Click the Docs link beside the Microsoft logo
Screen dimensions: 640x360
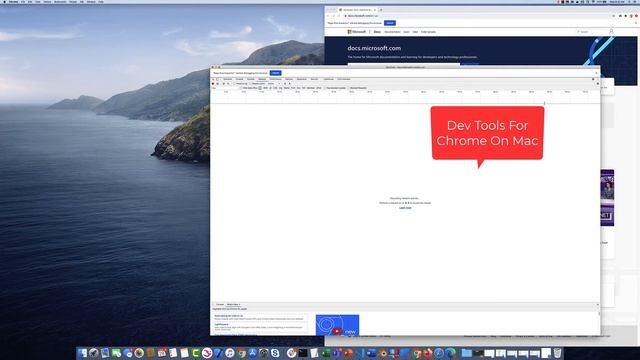[377, 31]
